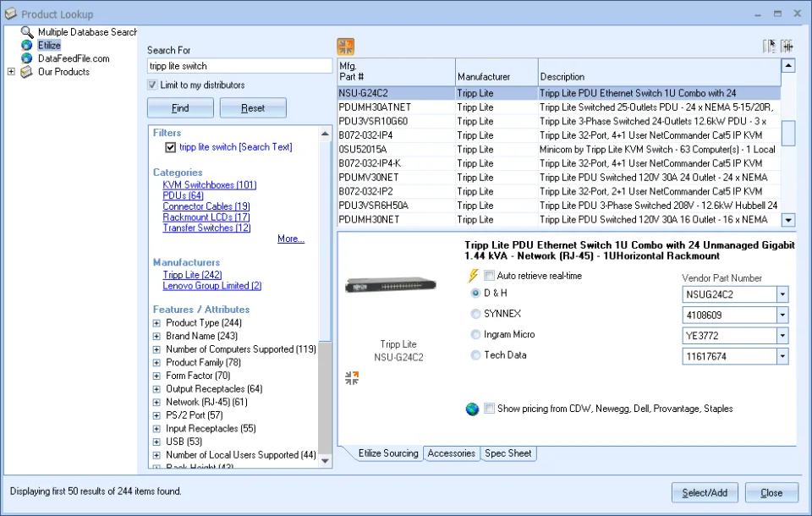The height and width of the screenshot is (516, 812).
Task: Click the Find button
Action: tap(180, 107)
